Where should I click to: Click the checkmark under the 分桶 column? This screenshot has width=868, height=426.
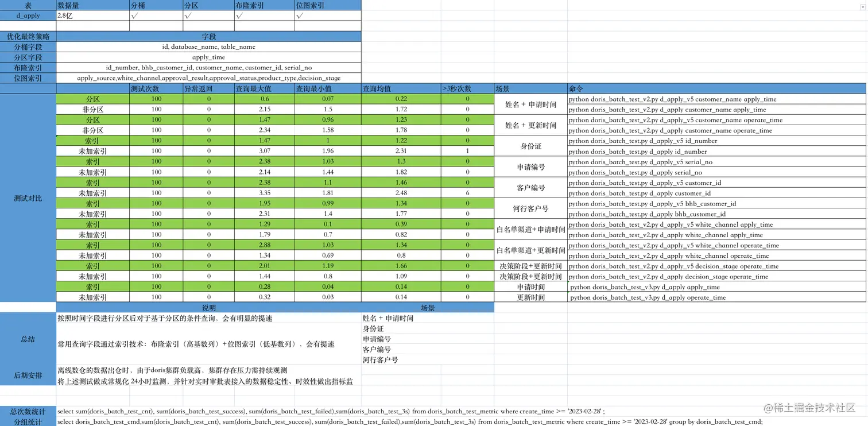coord(156,16)
